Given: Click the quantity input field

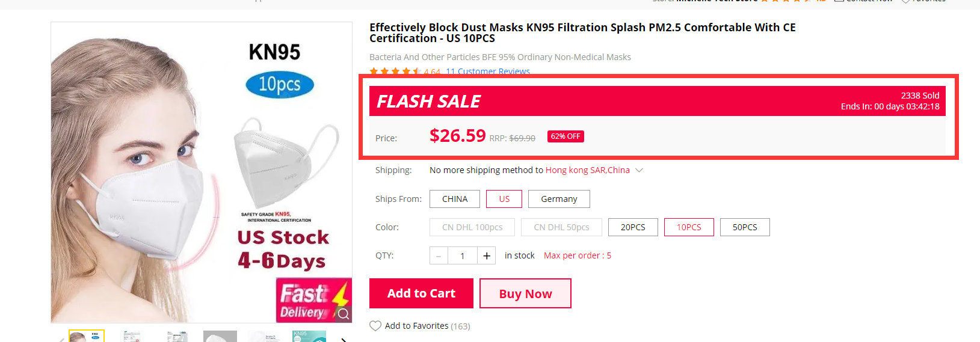Looking at the screenshot, I should (462, 255).
